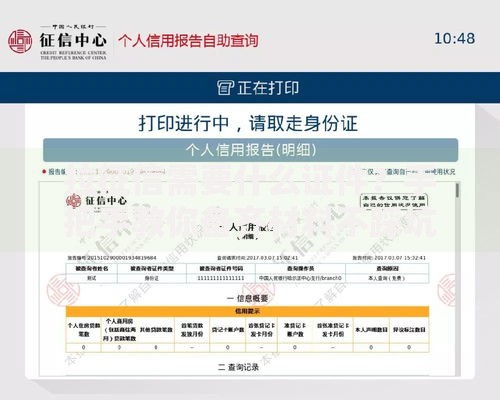Screen dimensions: 500x400
Task: Click the red seal stamp at report's left edge
Action: point(63,289)
